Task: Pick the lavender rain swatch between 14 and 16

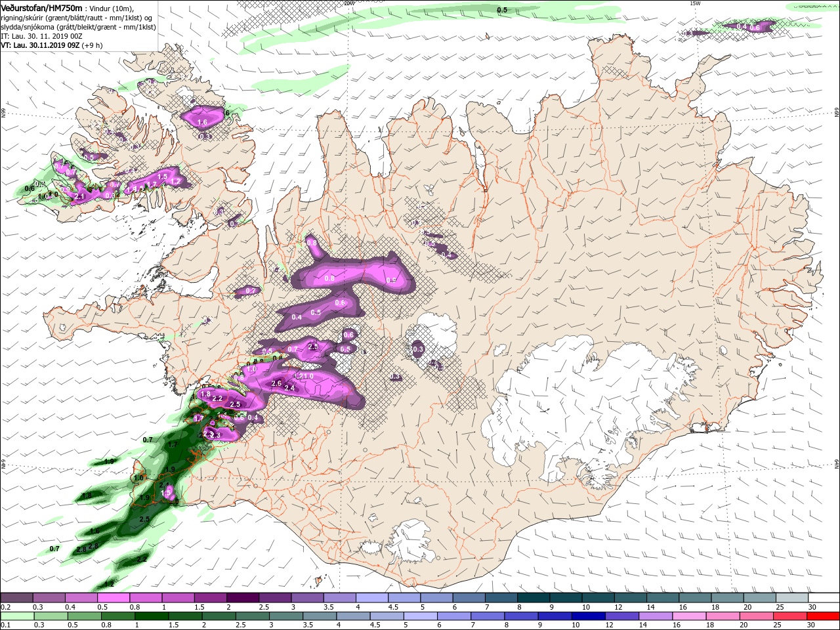Action: point(654,616)
